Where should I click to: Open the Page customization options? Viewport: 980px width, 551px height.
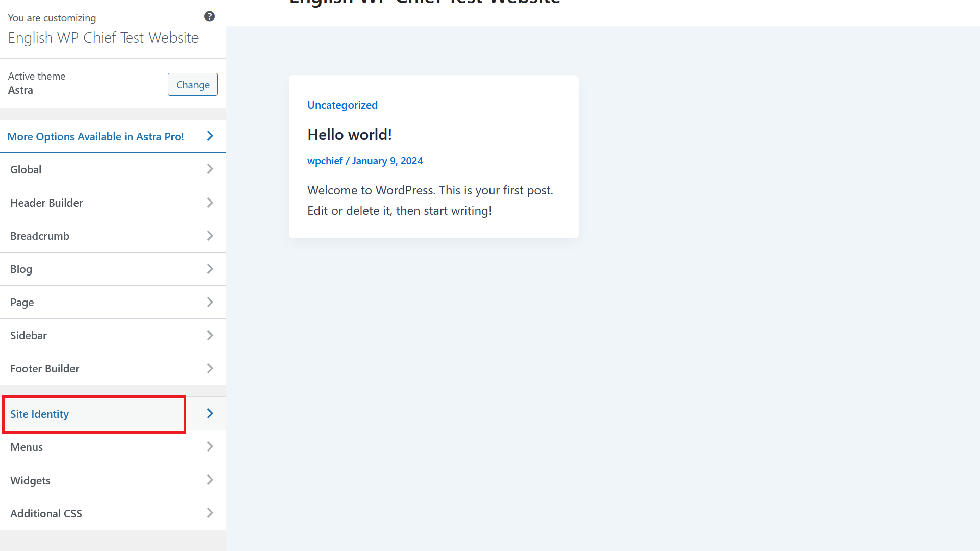tap(112, 302)
